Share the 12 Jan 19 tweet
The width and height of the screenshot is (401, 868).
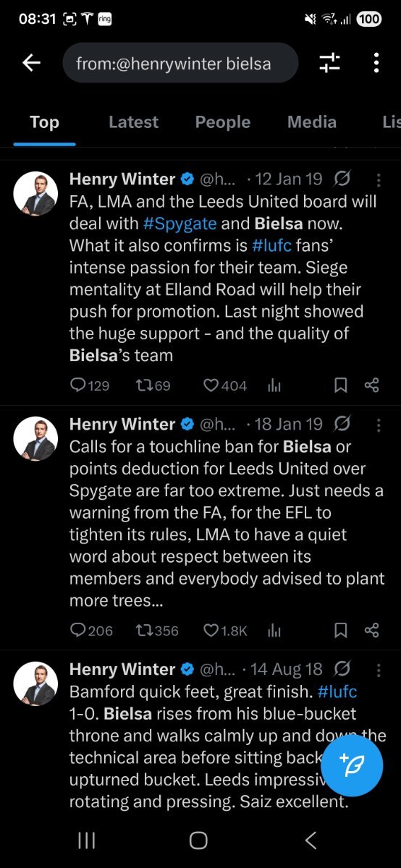(x=372, y=386)
